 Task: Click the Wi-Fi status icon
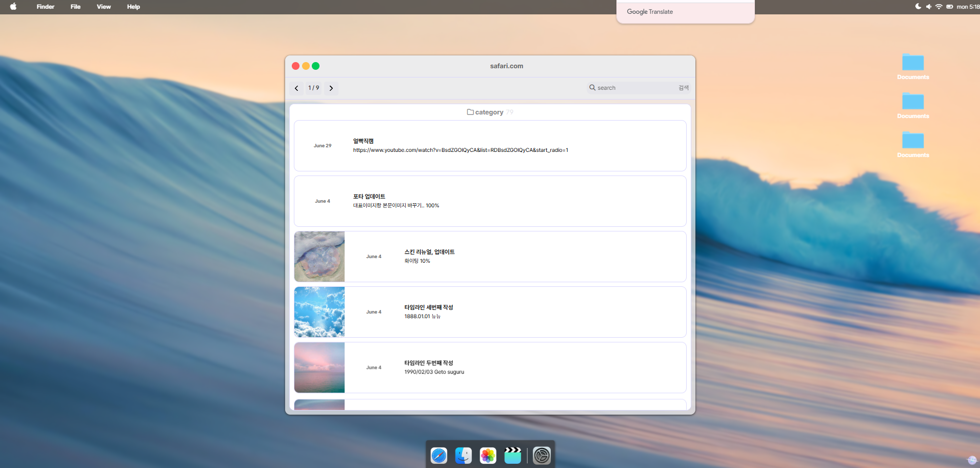[938, 7]
